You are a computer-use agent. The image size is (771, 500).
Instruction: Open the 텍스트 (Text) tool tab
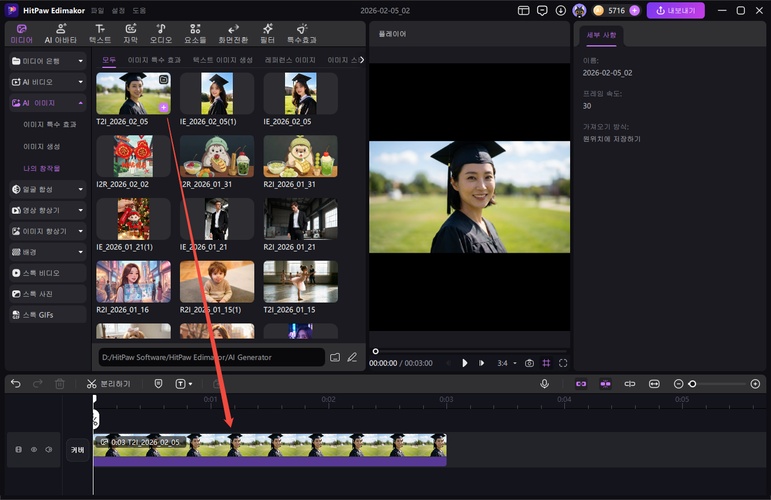point(100,34)
